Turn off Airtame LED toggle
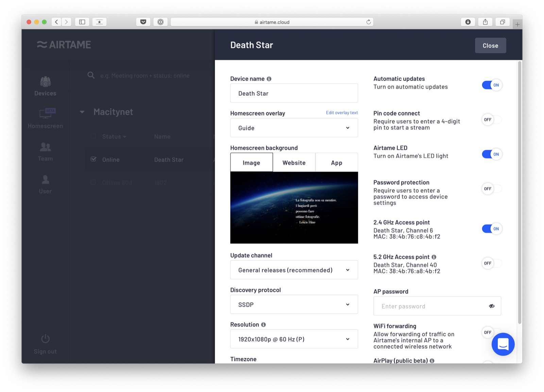The image size is (544, 392). click(492, 154)
